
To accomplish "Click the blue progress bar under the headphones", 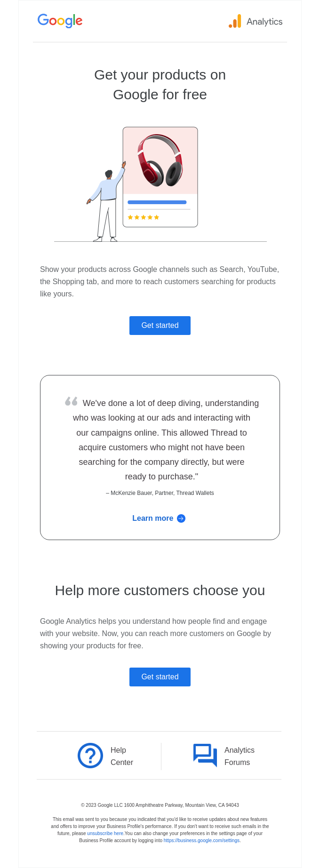I will [157, 201].
